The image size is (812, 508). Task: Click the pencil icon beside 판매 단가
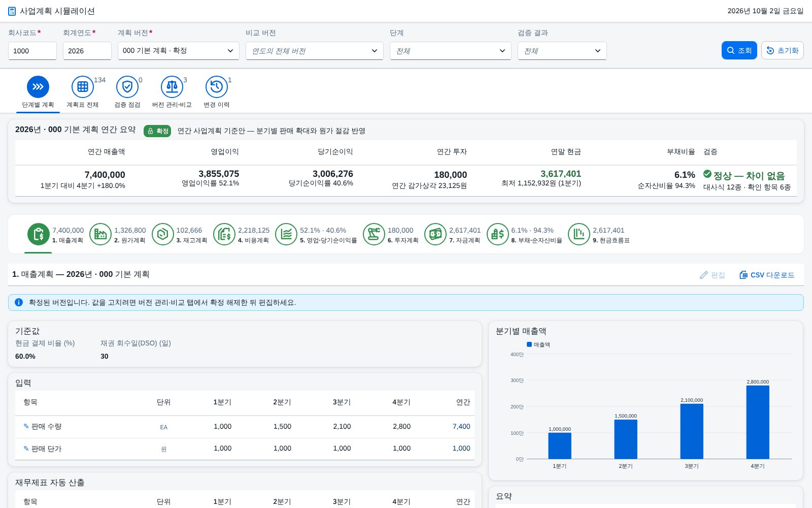tap(26, 449)
